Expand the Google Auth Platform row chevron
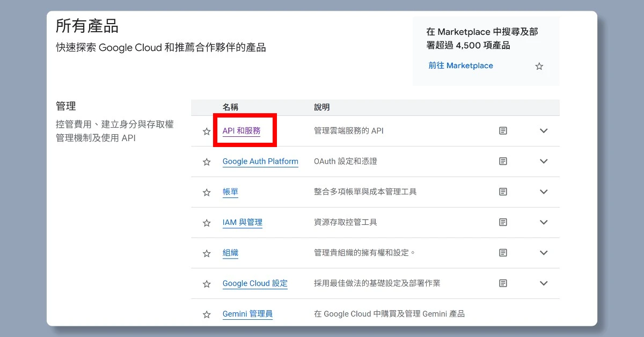 tap(544, 162)
